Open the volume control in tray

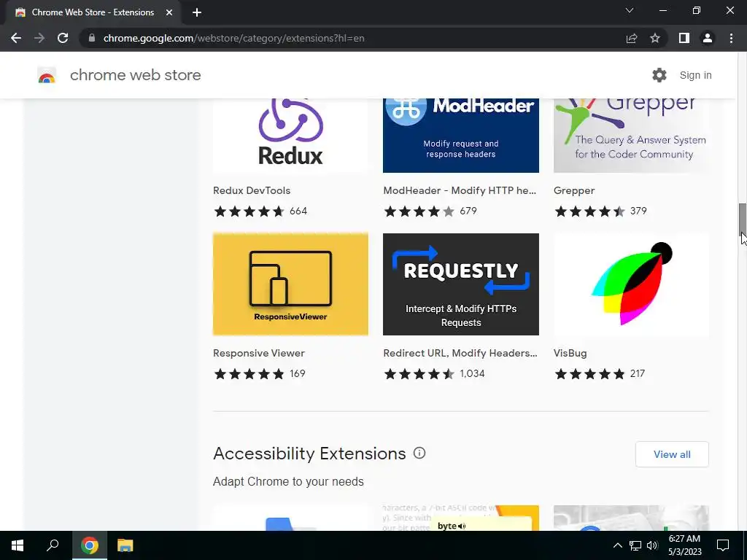point(652,545)
